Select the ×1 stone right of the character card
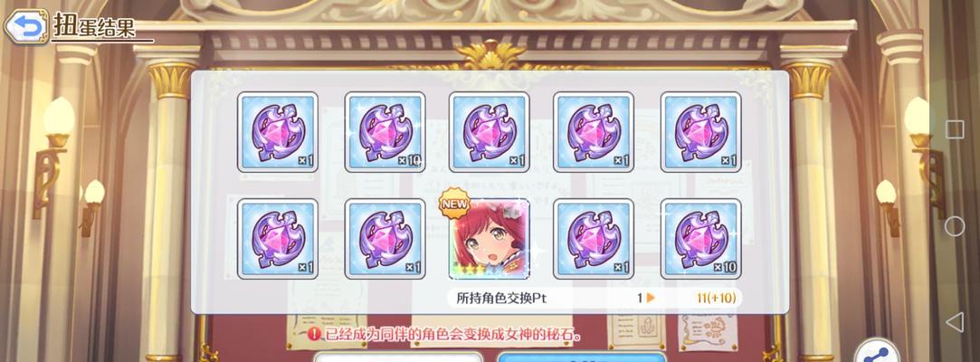The height and width of the screenshot is (362, 980). coord(594,239)
